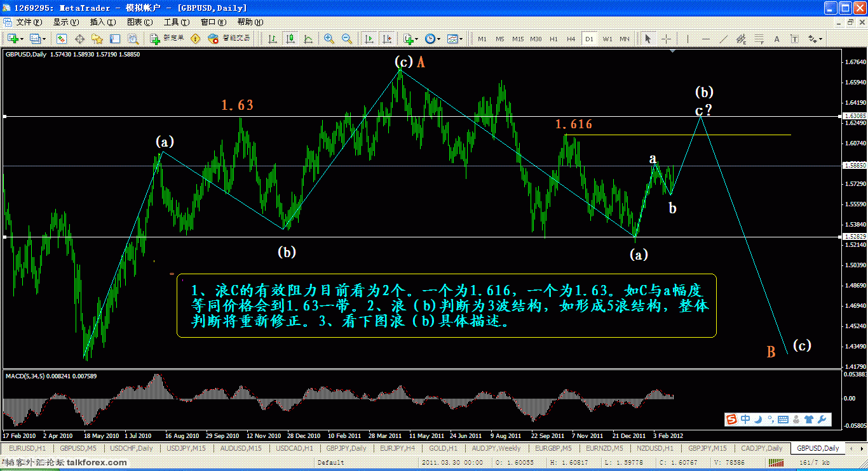Select the yellow 1.616 horizontal line

tap(677, 135)
